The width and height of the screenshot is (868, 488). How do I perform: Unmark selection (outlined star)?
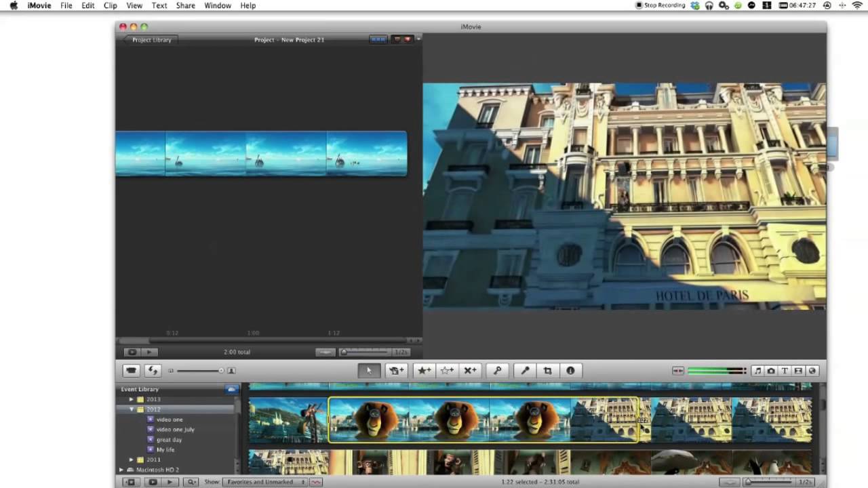coord(448,371)
